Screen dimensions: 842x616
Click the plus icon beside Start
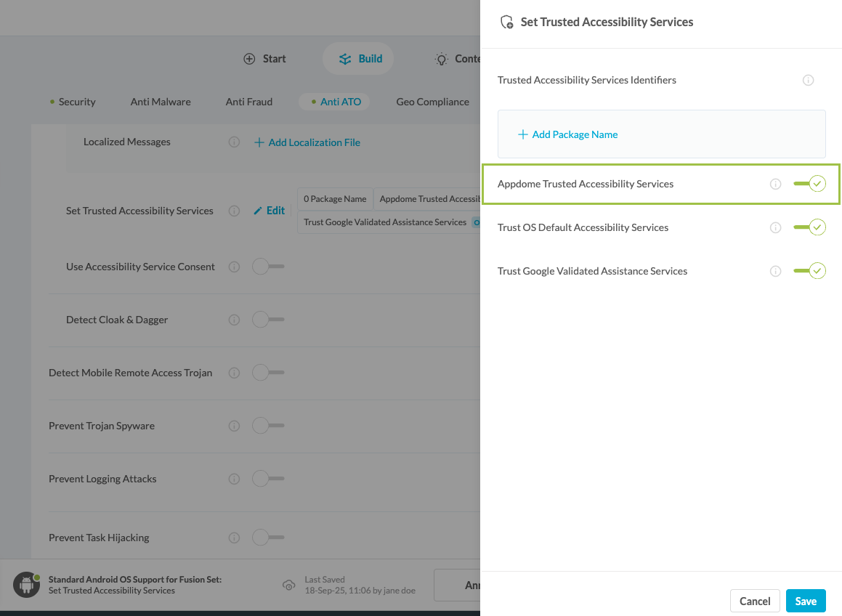(x=249, y=58)
